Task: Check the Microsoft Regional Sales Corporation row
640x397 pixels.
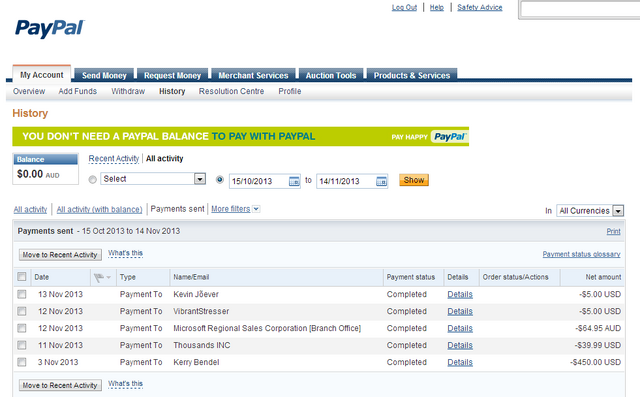Action: (x=22, y=328)
